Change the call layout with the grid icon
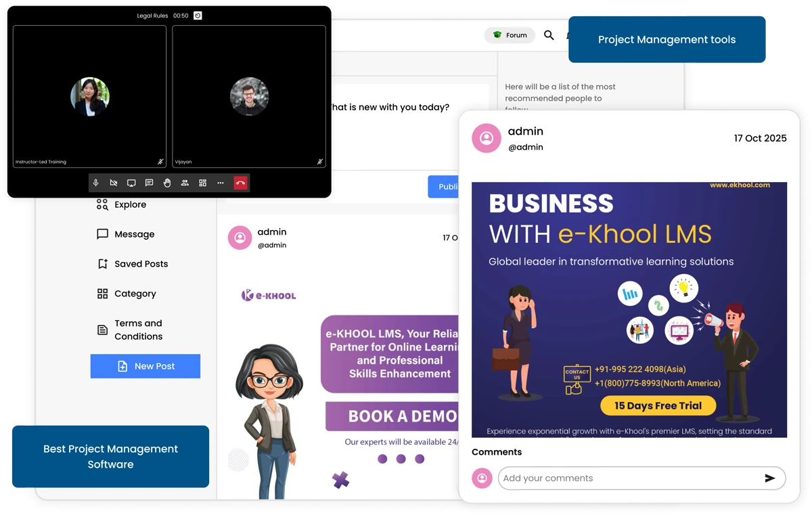The image size is (812, 515). click(x=202, y=183)
